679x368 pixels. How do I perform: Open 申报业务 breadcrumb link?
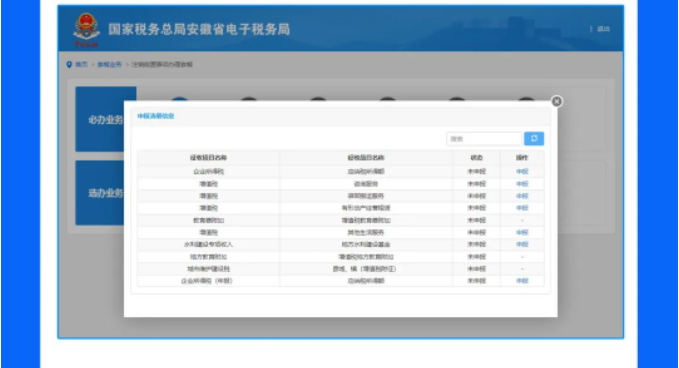[110, 65]
